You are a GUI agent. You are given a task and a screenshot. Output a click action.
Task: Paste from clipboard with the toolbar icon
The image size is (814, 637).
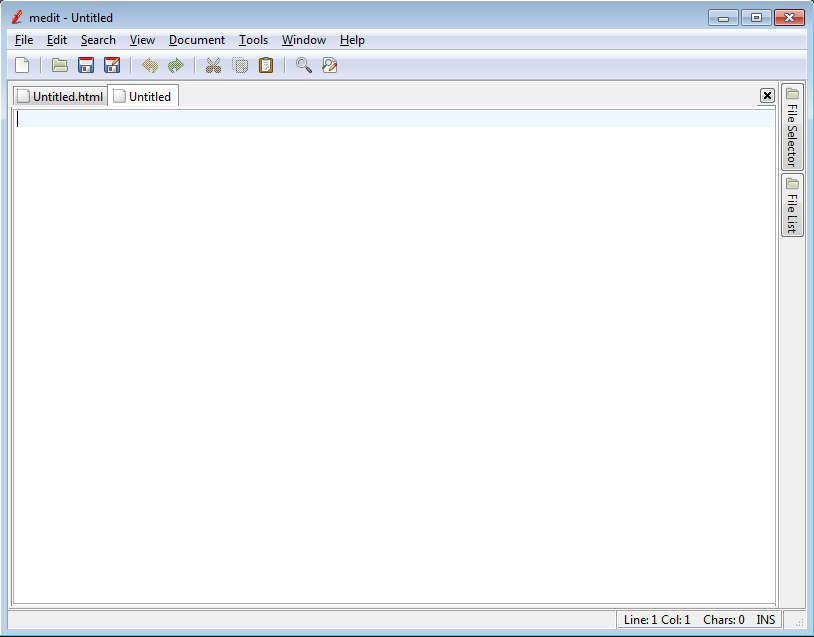[266, 65]
